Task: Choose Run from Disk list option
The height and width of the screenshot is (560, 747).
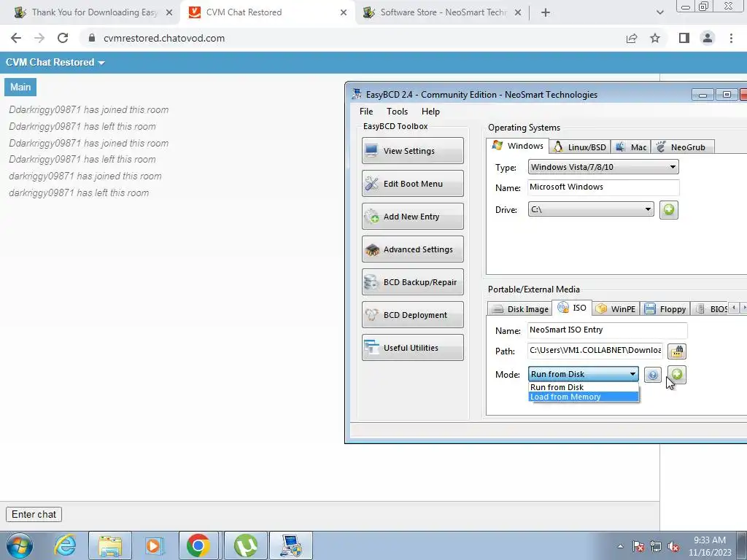Action: (584, 387)
